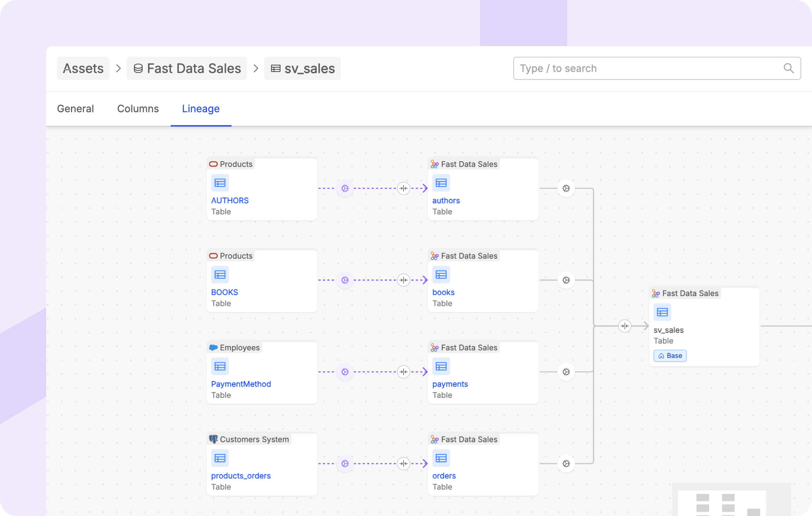Click the table icon inside the BOOKS node

(220, 275)
